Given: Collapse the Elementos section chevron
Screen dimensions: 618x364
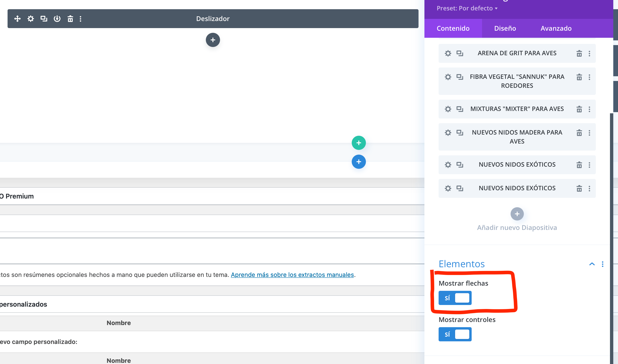Looking at the screenshot, I should click(x=592, y=264).
